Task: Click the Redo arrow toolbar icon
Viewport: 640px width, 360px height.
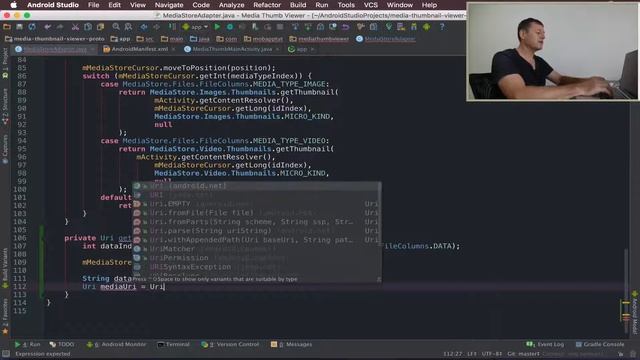Action: pos(60,27)
